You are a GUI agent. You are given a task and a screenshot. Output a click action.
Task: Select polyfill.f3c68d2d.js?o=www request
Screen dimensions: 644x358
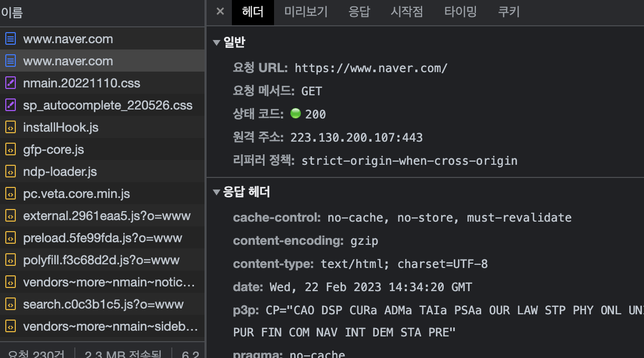[x=102, y=260]
